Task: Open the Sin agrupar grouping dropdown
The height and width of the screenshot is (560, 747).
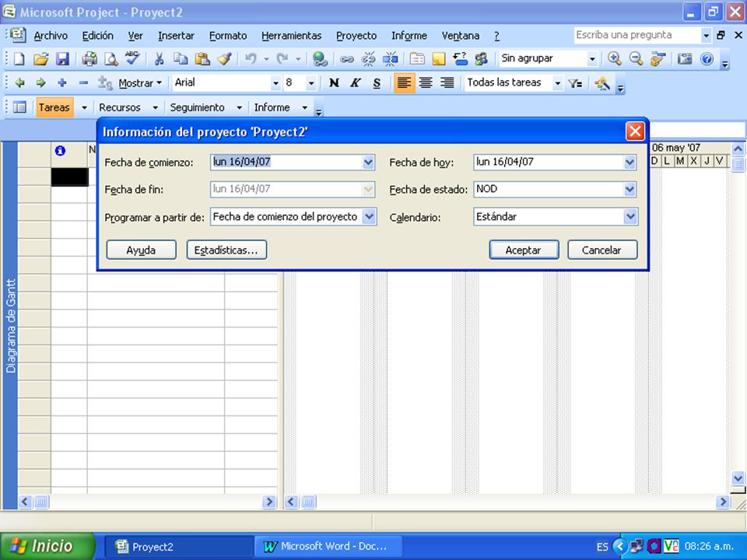Action: [592, 59]
